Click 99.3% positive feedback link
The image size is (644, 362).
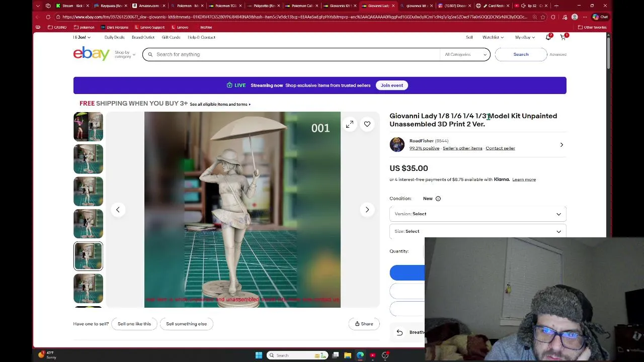424,148
